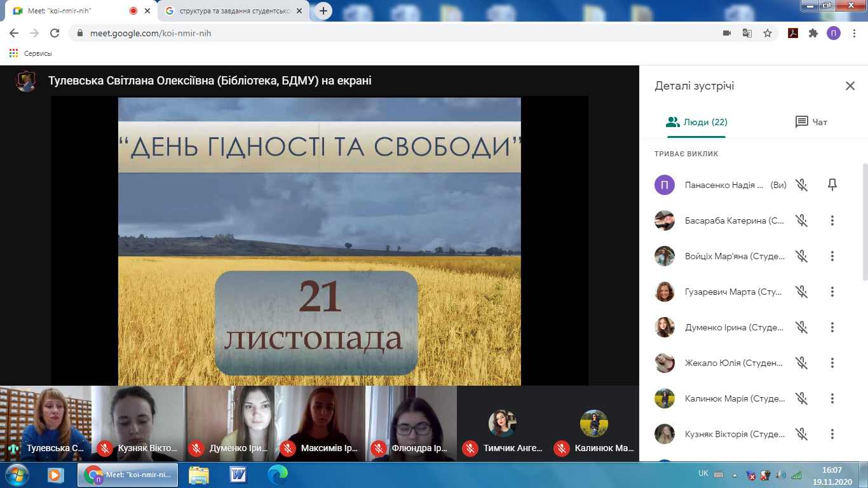Launch media player from taskbar
Screen dimensions: 868x488
56,475
